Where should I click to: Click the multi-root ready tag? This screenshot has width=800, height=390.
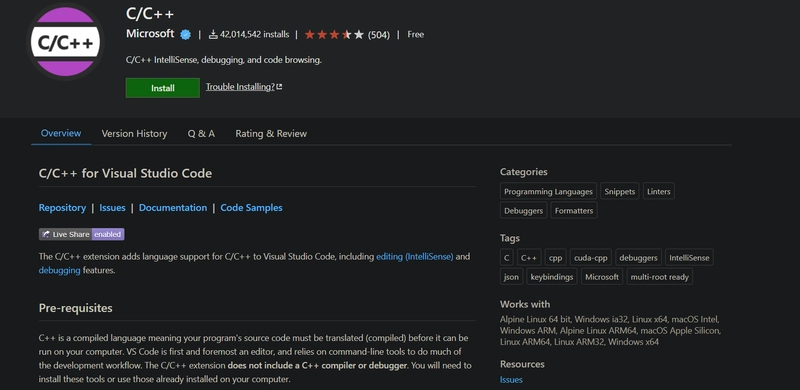tap(660, 277)
